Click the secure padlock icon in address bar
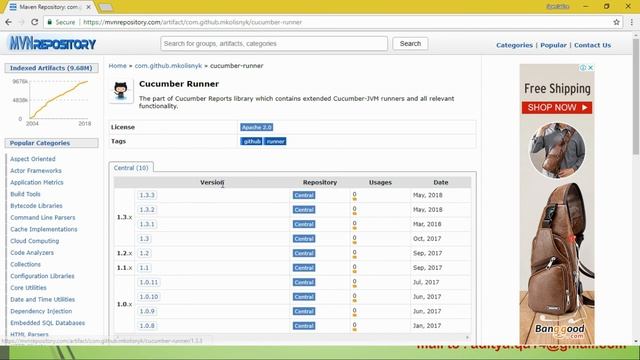 point(50,22)
